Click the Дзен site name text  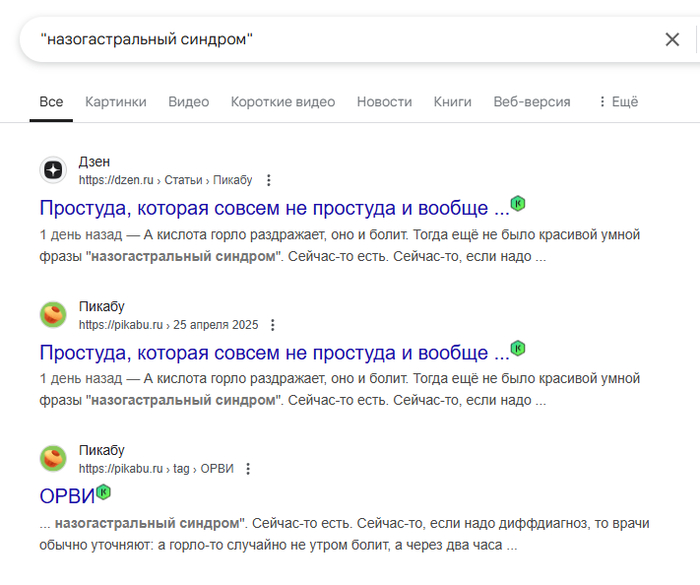(x=94, y=162)
